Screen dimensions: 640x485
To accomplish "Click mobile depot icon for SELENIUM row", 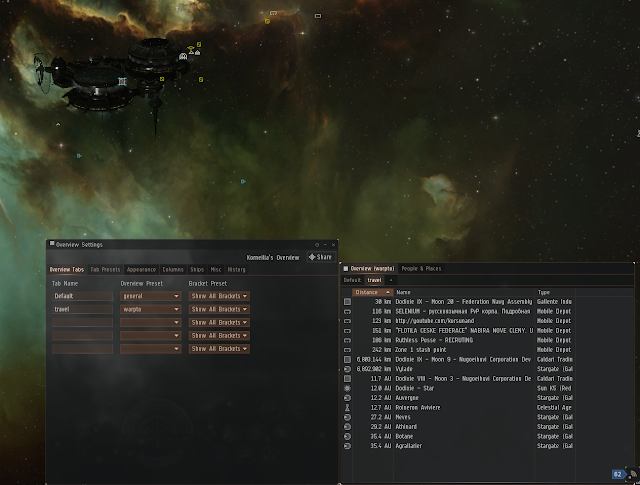I will tap(347, 311).
